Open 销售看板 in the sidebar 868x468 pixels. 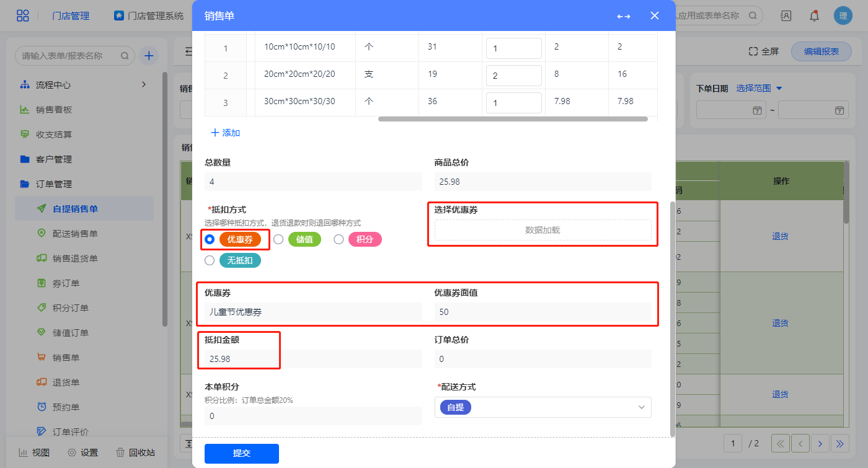coord(54,110)
